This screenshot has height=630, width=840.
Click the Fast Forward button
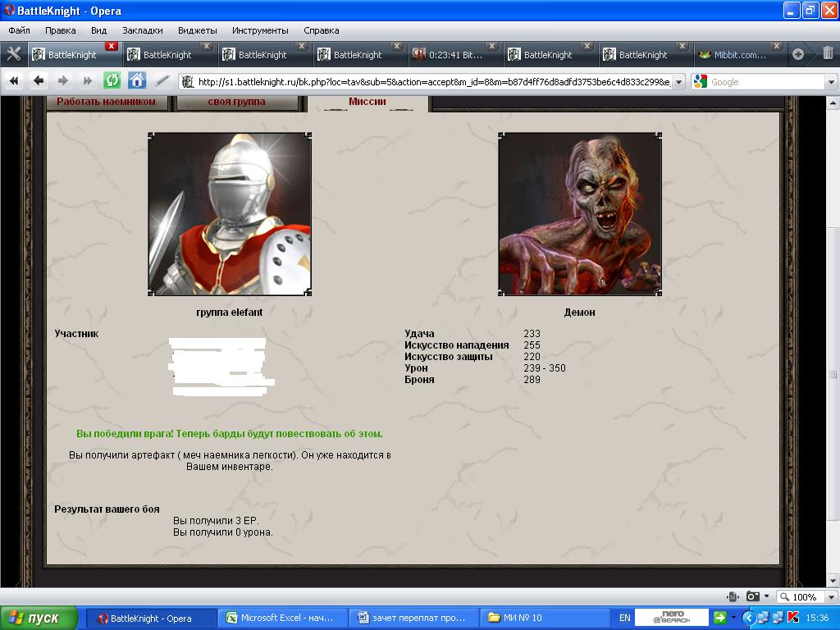click(87, 81)
